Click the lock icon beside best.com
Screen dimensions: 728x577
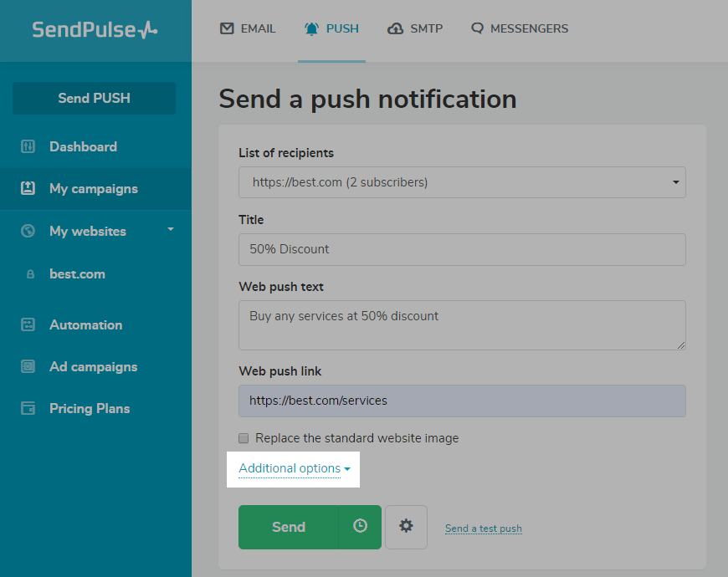pos(30,274)
